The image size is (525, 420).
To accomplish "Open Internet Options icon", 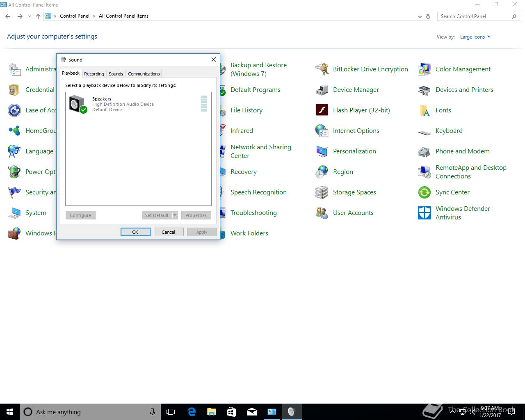I will [x=322, y=131].
